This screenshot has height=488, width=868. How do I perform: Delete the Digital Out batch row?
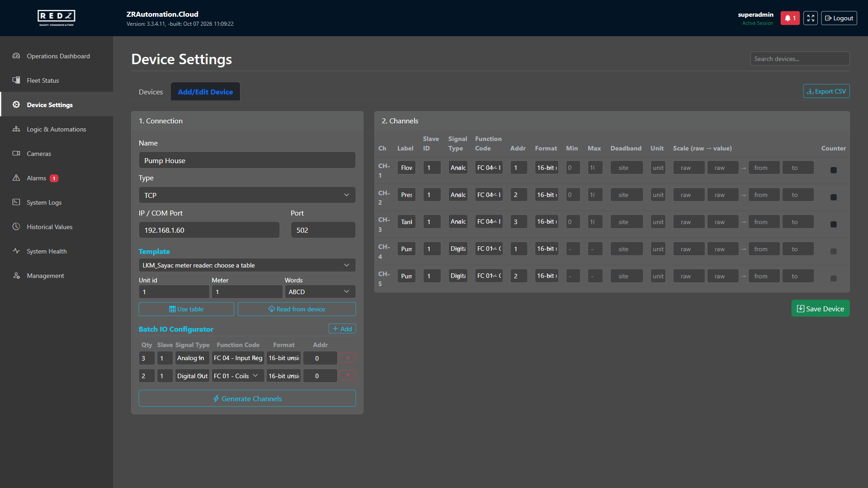[x=348, y=375]
